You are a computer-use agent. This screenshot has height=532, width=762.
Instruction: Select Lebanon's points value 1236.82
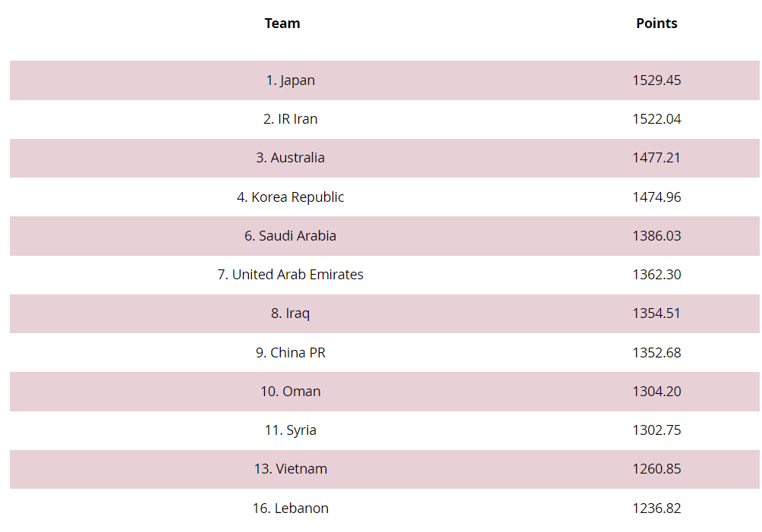pyautogui.click(x=657, y=508)
